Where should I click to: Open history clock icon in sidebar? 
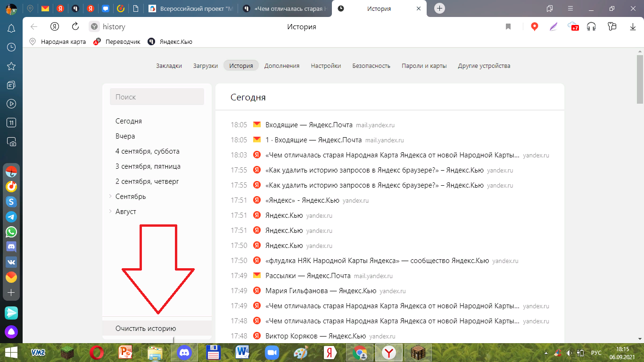pyautogui.click(x=11, y=47)
